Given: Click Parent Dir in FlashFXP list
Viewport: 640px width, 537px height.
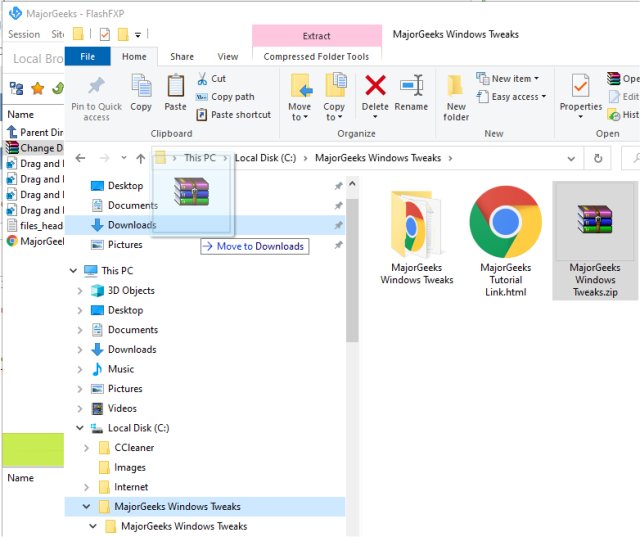Looking at the screenshot, I should (x=35, y=132).
